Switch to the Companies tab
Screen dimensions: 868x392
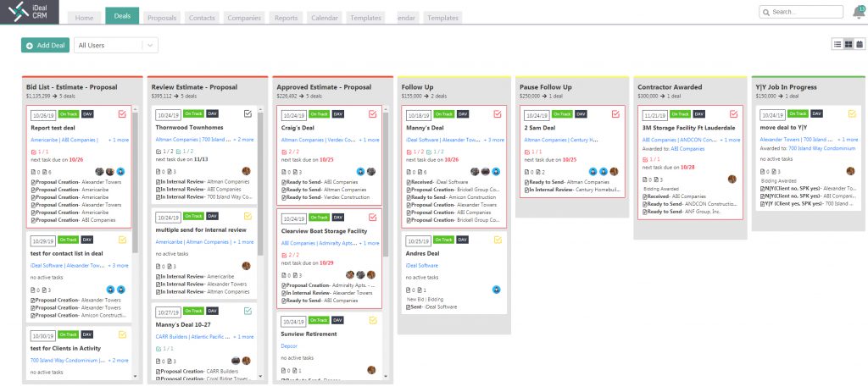click(x=244, y=18)
